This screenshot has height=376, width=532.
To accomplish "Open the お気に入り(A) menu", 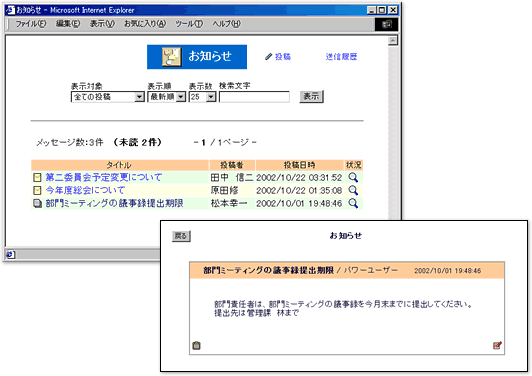I will tap(145, 24).
